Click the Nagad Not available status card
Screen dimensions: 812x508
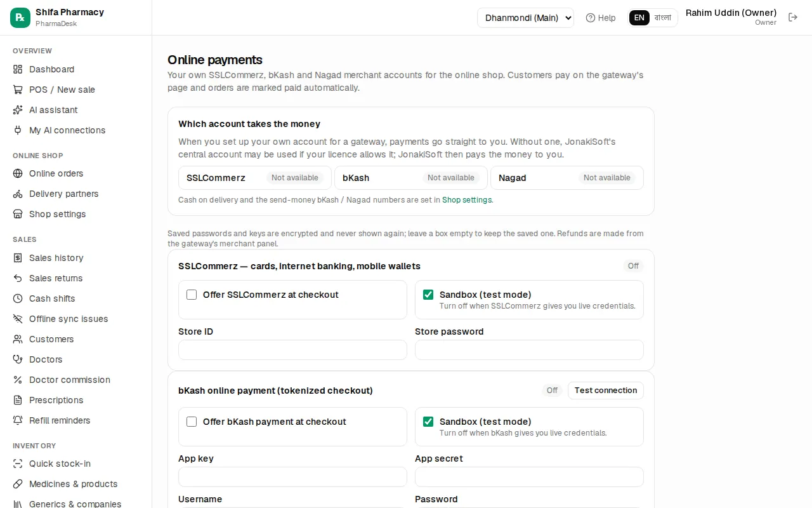point(567,178)
